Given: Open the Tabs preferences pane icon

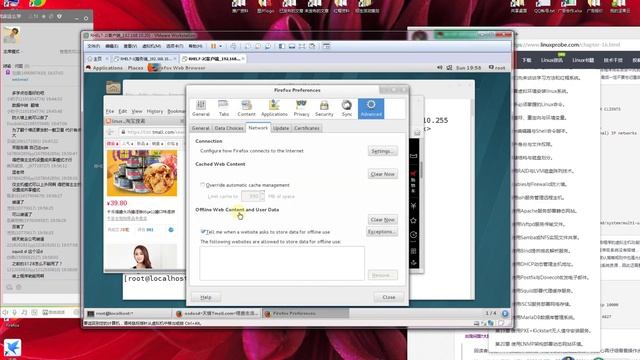Looking at the screenshot, I should click(x=224, y=109).
